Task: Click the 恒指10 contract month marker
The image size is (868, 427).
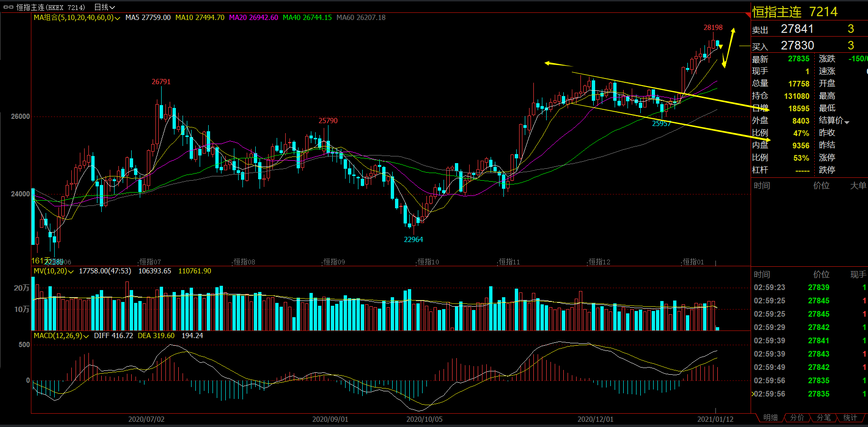Action: point(428,262)
